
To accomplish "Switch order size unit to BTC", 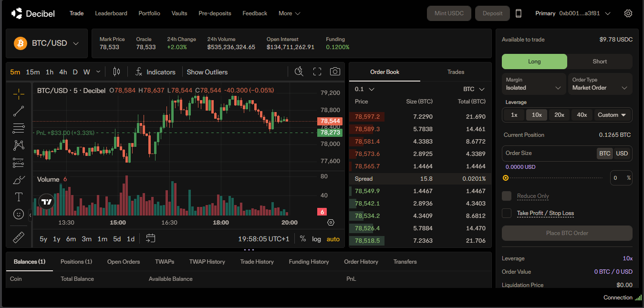I will click(605, 153).
